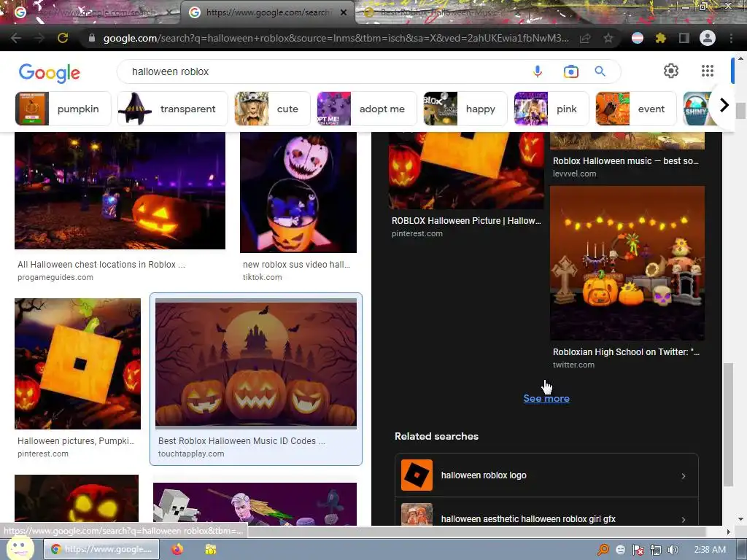Open the file manager taskbar icon
The width and height of the screenshot is (747, 560).
point(210,549)
